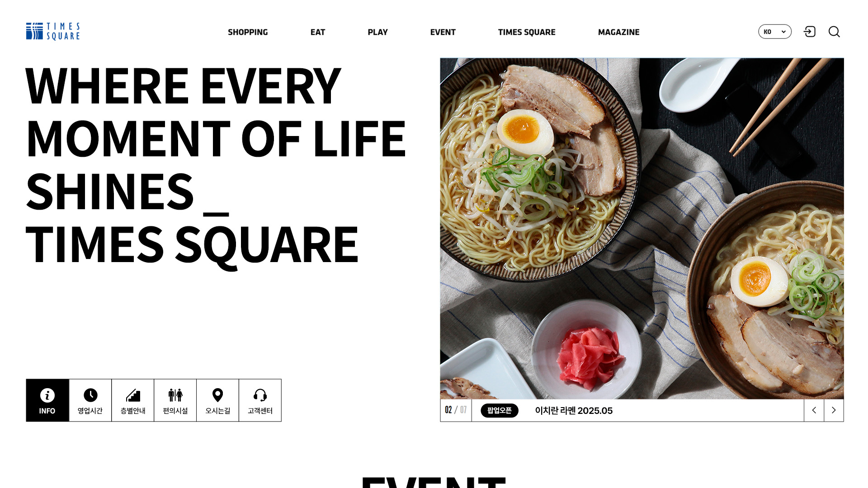Open the EAT menu

pyautogui.click(x=318, y=32)
